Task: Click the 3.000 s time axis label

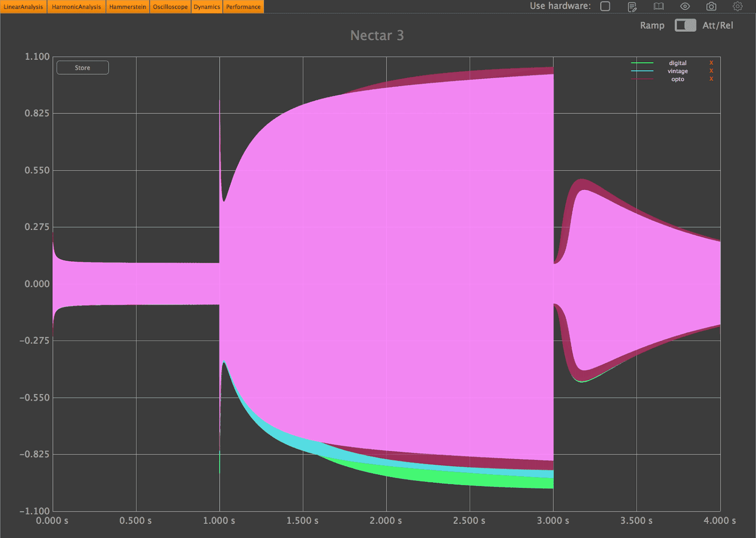Action: [x=553, y=521]
